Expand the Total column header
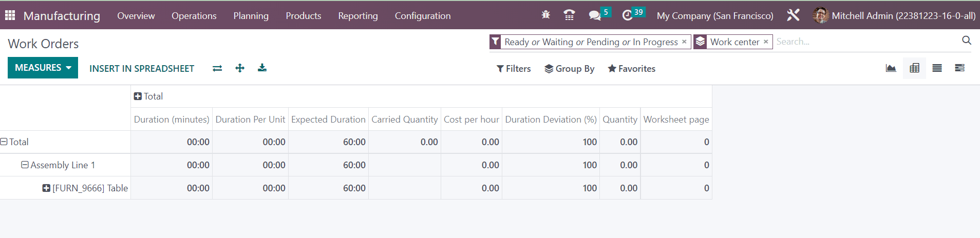Viewport: 980px width, 238px height. tap(148, 96)
